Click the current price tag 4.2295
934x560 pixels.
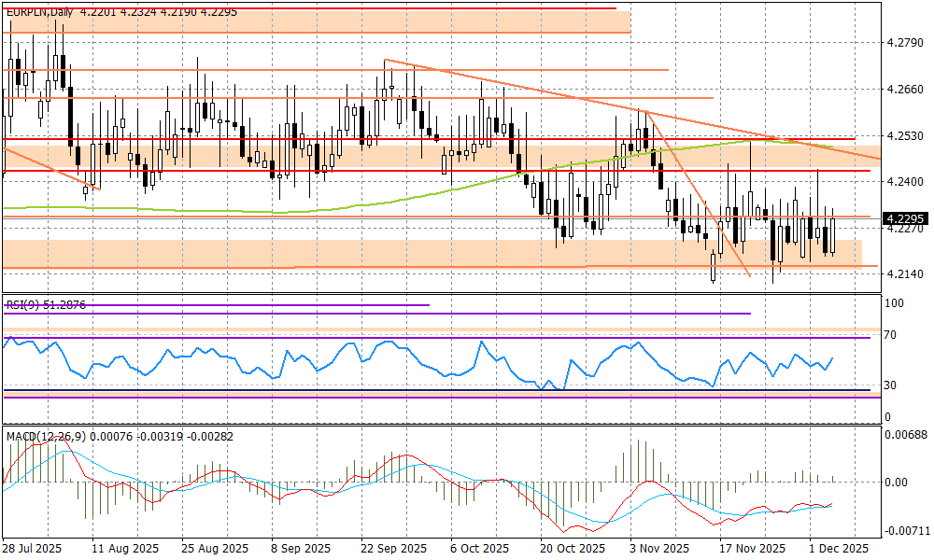pos(904,218)
